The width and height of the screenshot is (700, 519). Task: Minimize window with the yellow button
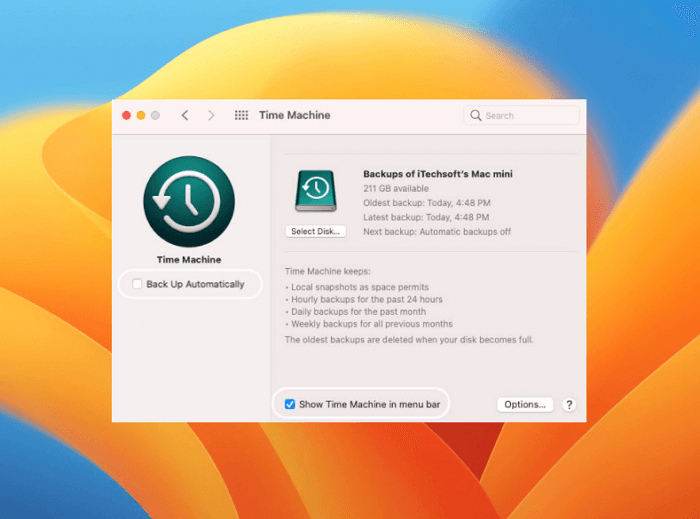[x=141, y=115]
